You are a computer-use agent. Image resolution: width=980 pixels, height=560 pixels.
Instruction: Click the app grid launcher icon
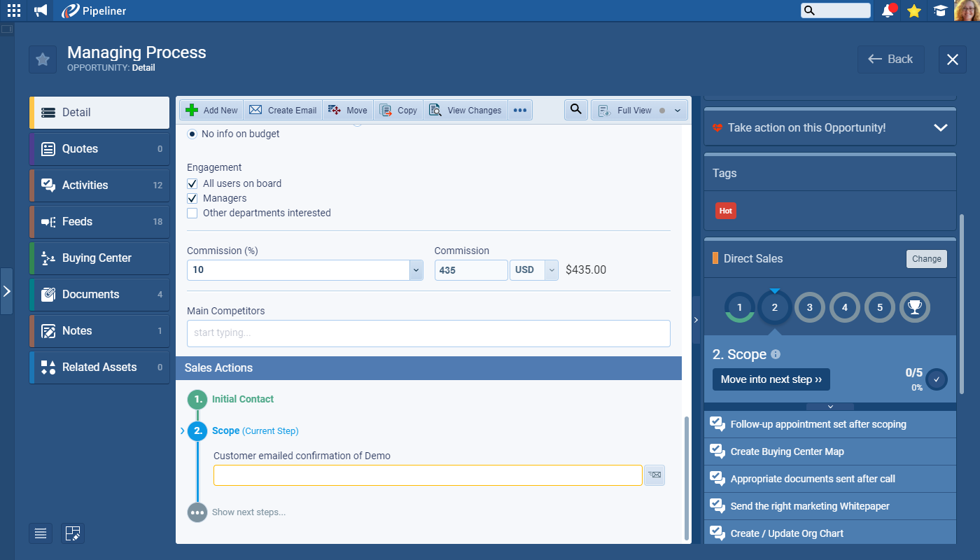pos(14,10)
